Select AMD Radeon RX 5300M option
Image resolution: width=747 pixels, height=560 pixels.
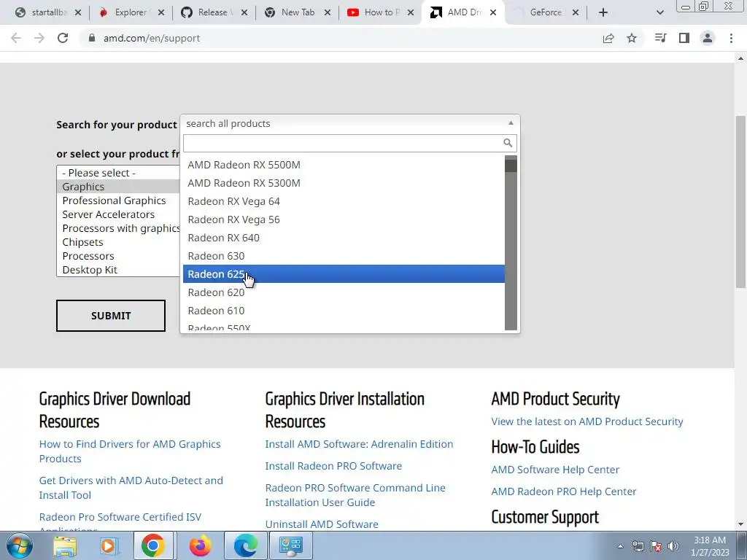tap(344, 183)
